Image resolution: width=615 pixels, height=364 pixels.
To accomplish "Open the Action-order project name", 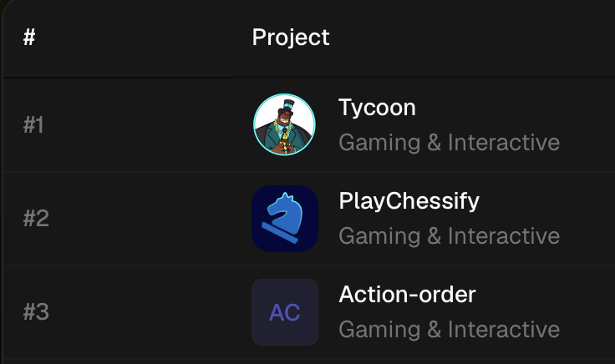I will 407,295.
